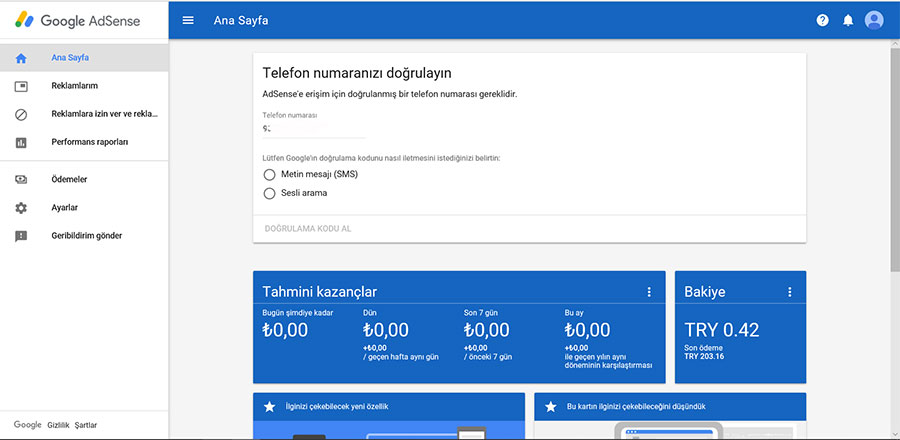
Task: Click the blocked-circle icon for Reklamlara izin ver
Action: click(x=21, y=114)
